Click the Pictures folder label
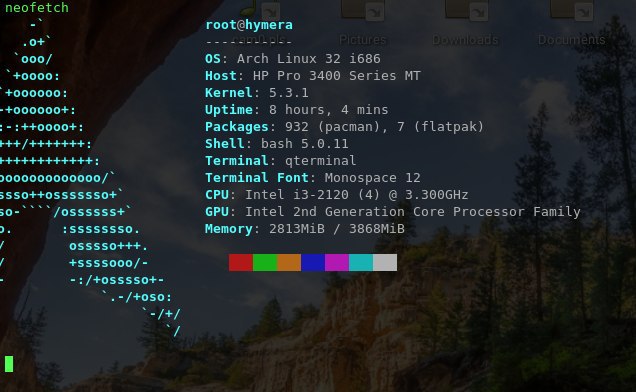 (363, 40)
